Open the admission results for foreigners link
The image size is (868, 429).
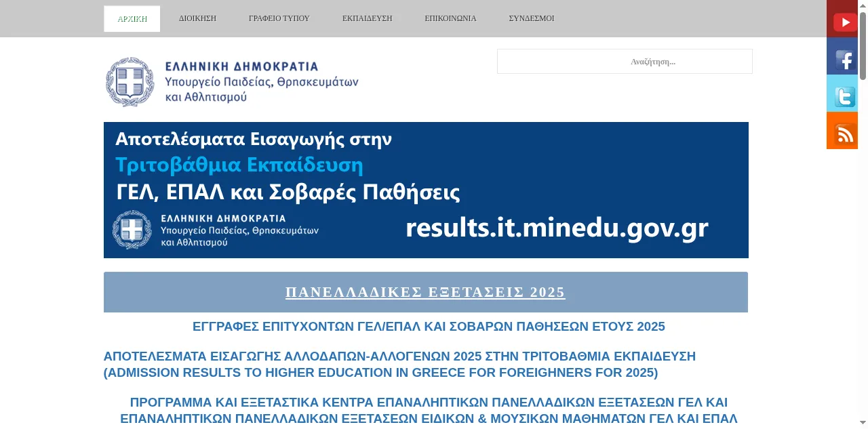click(399, 365)
